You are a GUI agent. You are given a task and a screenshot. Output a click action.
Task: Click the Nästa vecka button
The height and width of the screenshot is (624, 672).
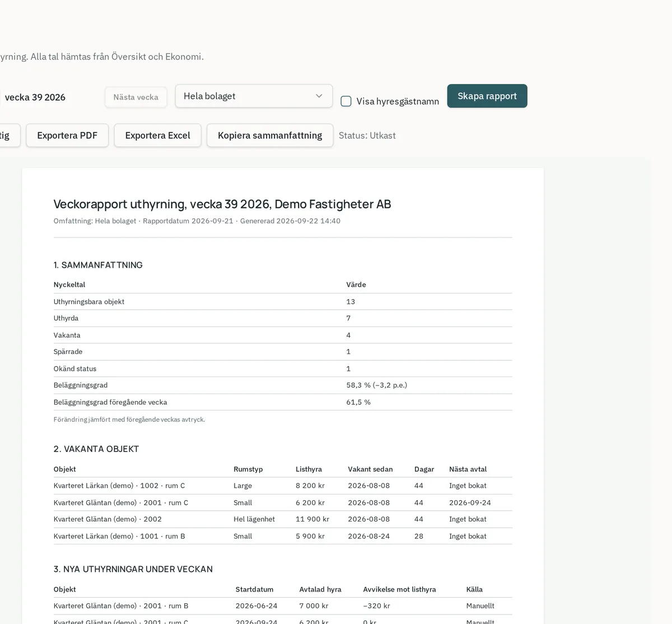(x=136, y=97)
